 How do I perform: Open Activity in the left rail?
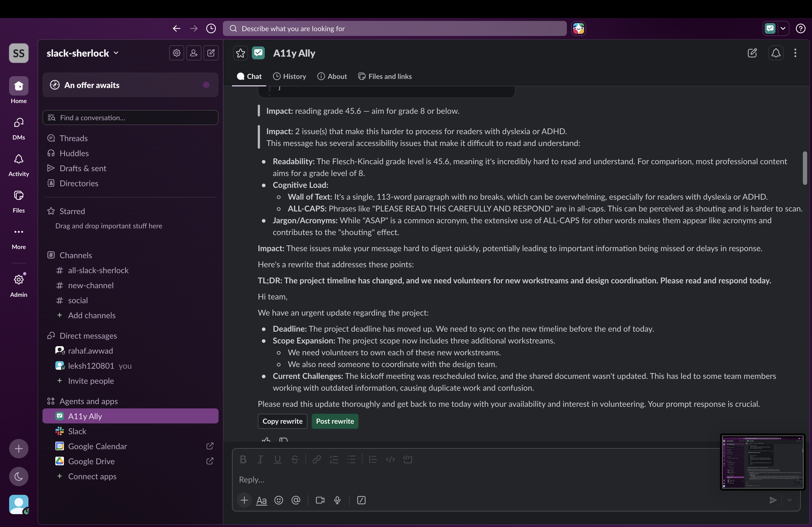pos(19,165)
